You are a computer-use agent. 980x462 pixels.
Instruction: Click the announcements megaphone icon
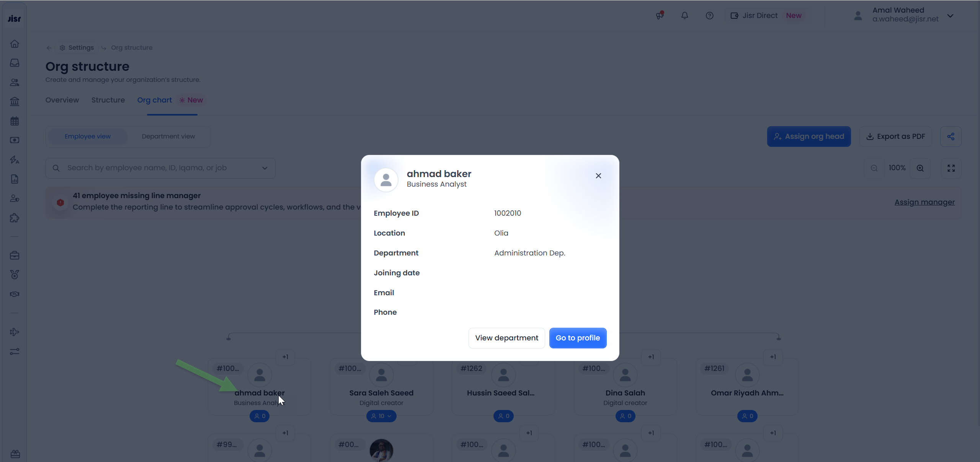click(x=660, y=16)
